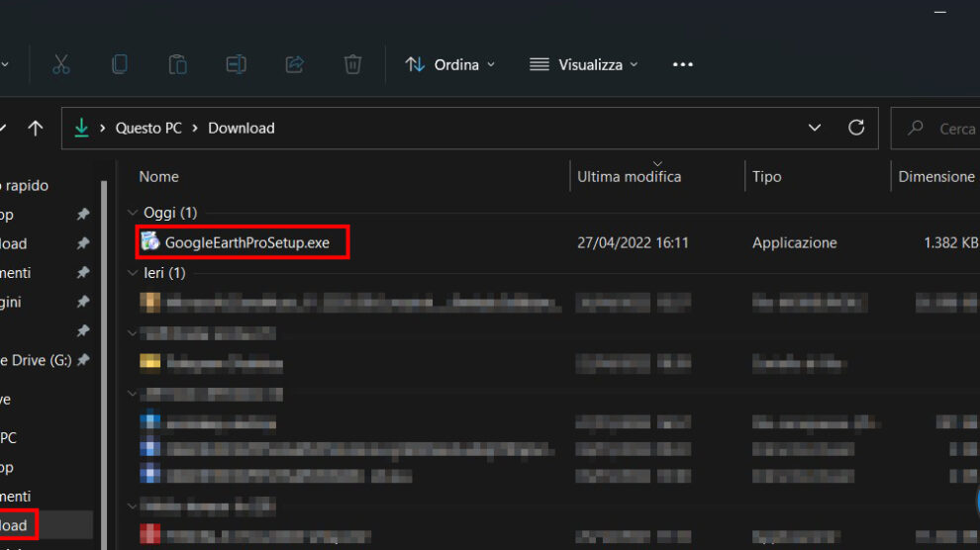The height and width of the screenshot is (550, 980).
Task: Refresh the Download folder view
Action: coord(856,128)
